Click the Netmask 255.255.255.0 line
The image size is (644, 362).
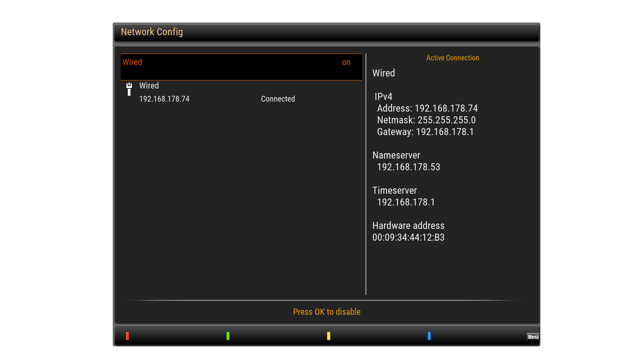pos(426,120)
